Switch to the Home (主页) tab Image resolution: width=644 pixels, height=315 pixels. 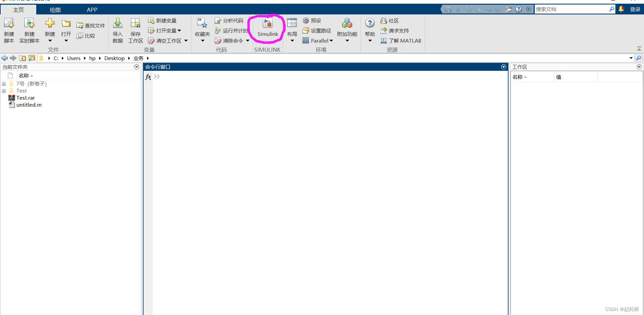(18, 10)
